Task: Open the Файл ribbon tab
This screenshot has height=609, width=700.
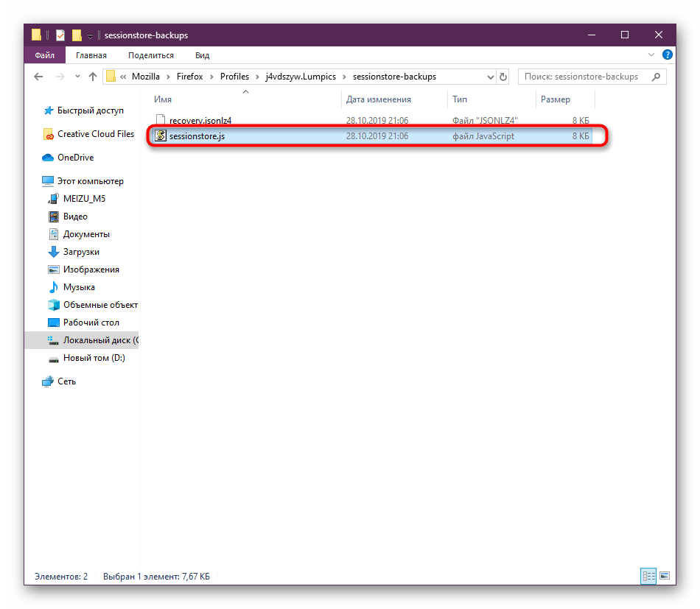Action: click(x=45, y=55)
